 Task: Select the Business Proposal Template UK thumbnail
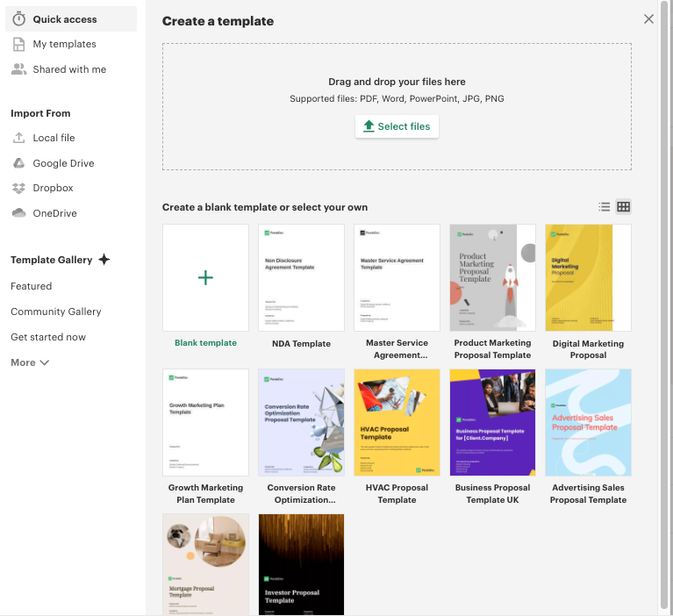click(493, 422)
